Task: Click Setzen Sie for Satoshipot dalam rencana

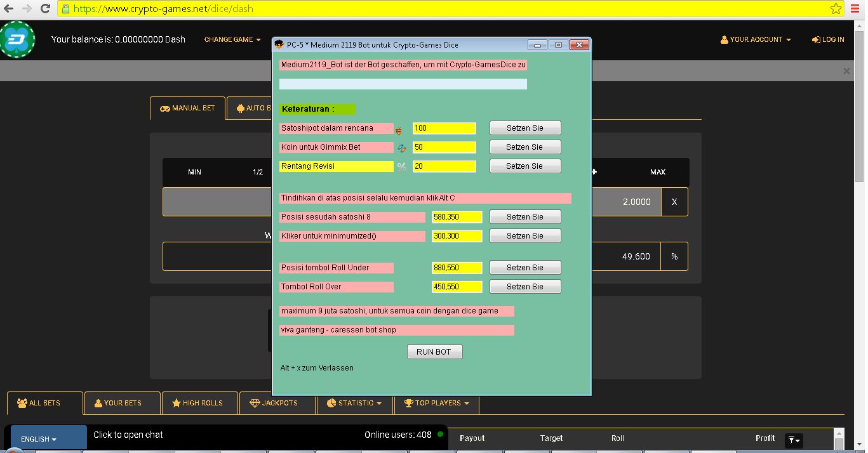Action: click(525, 128)
